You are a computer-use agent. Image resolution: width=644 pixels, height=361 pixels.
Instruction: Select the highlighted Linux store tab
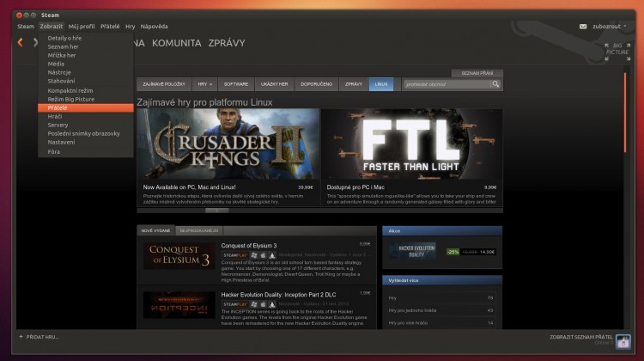(381, 84)
